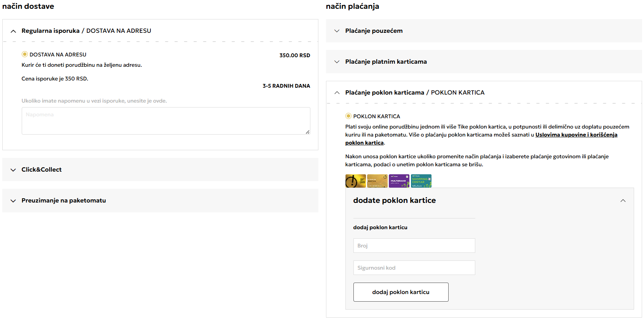Expand Preuzimanje na paketomatu chevron
The height and width of the screenshot is (323, 644).
(13, 201)
